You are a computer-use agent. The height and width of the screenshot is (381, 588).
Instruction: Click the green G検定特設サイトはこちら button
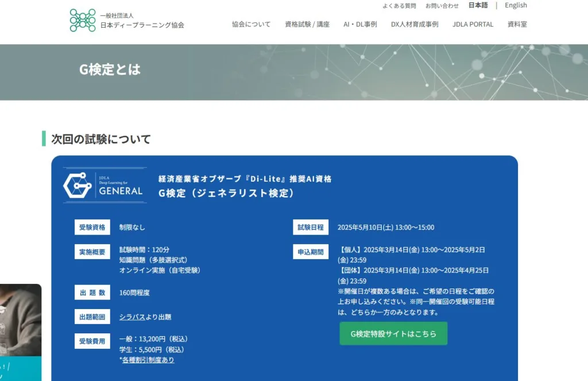click(393, 334)
